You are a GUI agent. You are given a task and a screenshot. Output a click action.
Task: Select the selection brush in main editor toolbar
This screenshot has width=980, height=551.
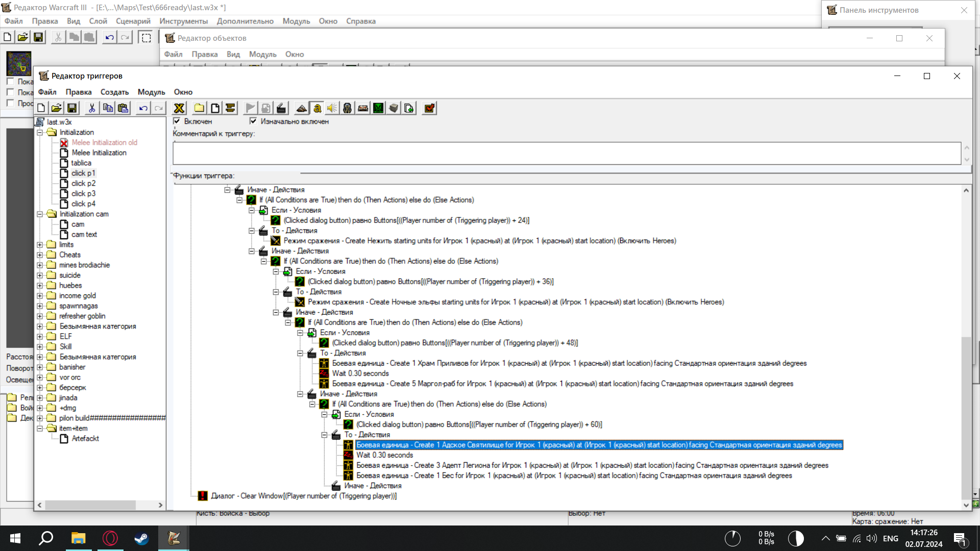(x=146, y=37)
